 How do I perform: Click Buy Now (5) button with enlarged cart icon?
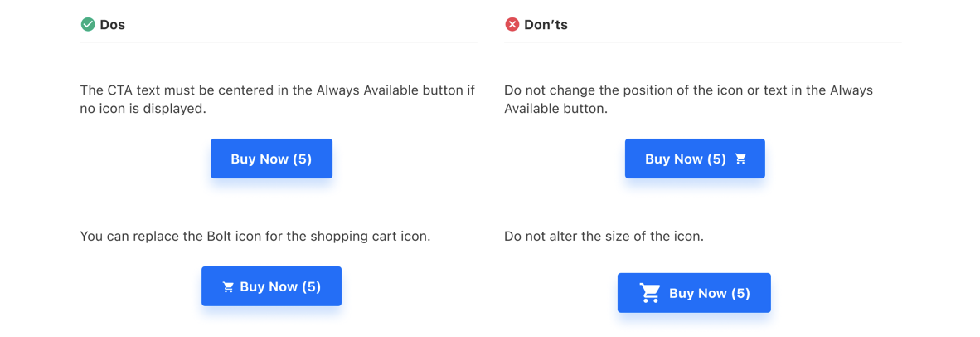point(694,293)
